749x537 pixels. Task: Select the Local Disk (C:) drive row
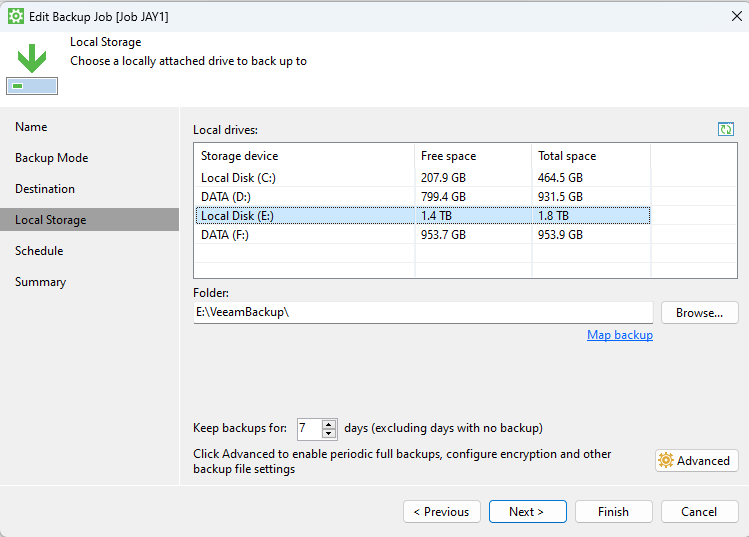pyautogui.click(x=422, y=178)
